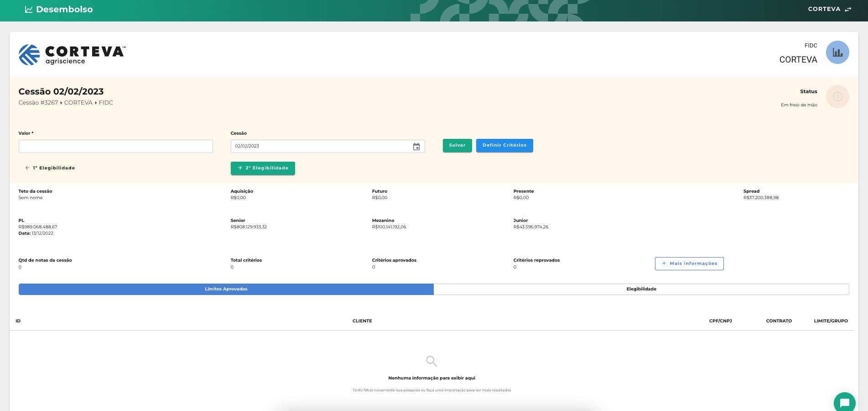Click the heading 'Cessão 02/02/2023'
Screen dimensions: 868x411
pyautogui.click(x=61, y=91)
